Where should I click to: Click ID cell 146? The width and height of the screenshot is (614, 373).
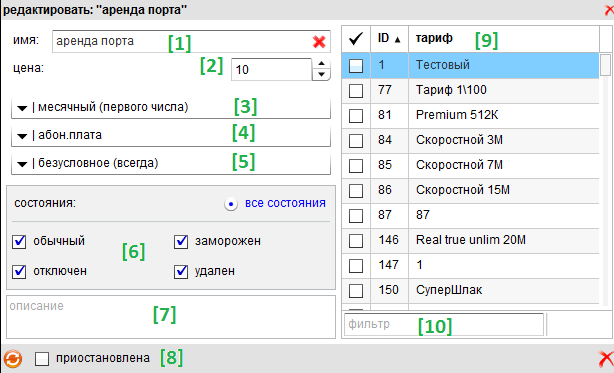[389, 240]
